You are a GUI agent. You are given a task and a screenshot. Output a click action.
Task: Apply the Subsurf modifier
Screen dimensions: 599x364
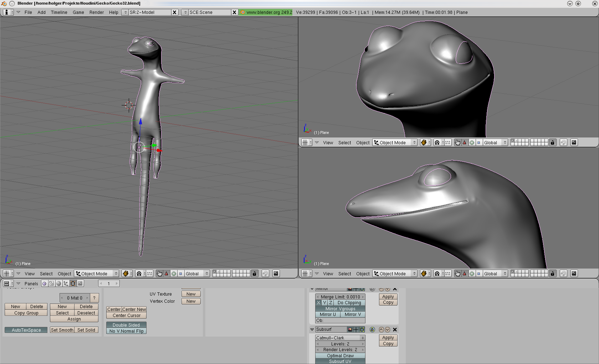(388, 338)
